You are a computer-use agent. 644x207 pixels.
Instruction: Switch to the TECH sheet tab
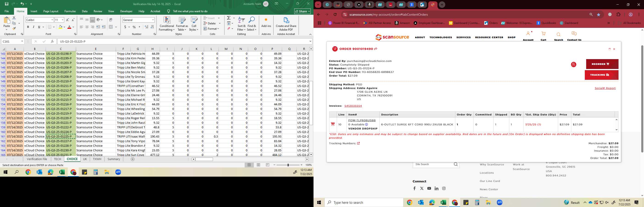tap(57, 159)
